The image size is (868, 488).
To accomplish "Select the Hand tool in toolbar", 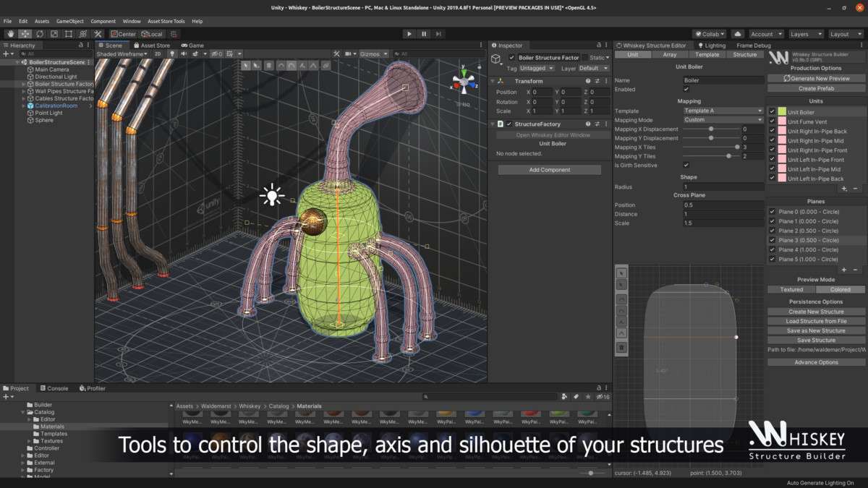I will (10, 34).
